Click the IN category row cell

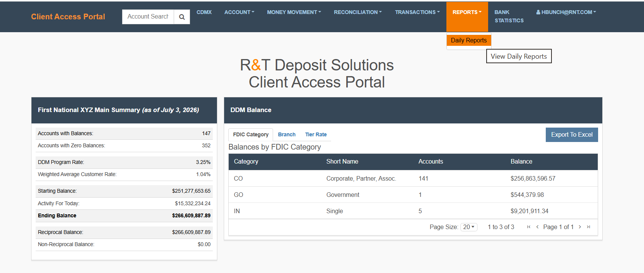click(237, 211)
